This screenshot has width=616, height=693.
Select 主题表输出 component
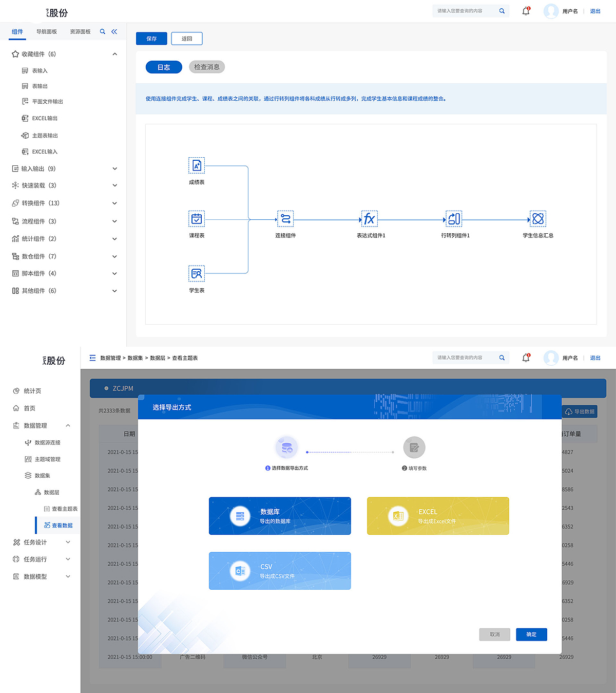[x=40, y=136]
